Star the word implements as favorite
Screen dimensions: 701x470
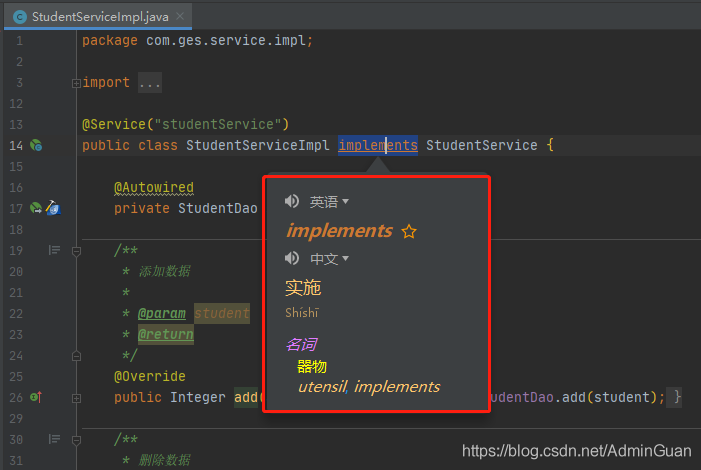[408, 232]
